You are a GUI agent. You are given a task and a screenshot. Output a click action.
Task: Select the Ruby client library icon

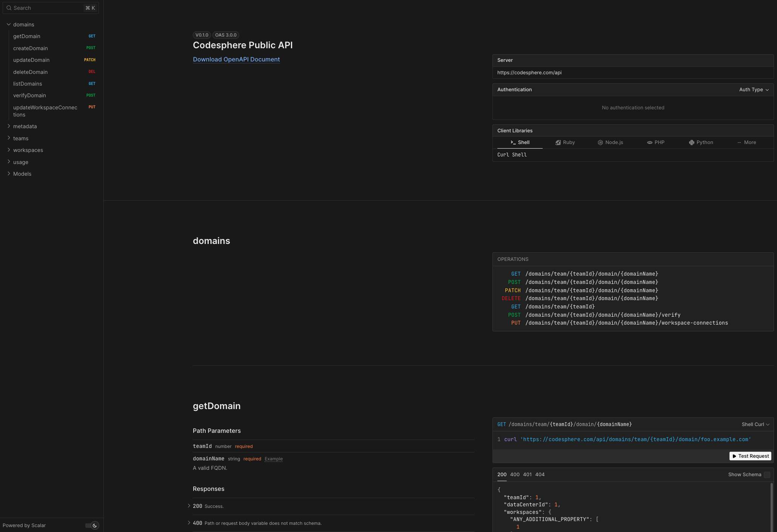coord(559,143)
